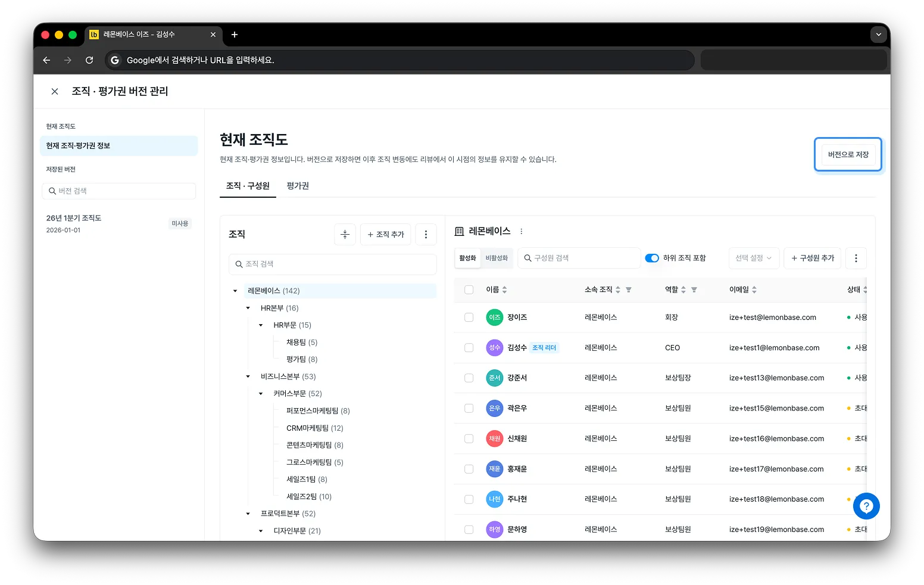Collapse the 비즈니스본부 (53) tree node
Image resolution: width=924 pixels, height=585 pixels.
click(248, 376)
